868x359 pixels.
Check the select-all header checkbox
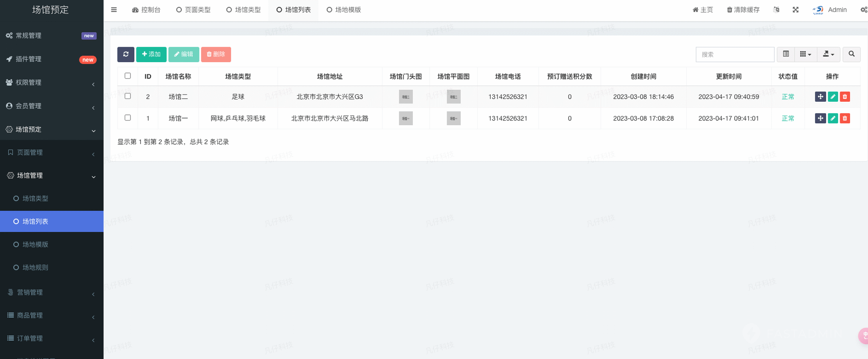(x=128, y=76)
